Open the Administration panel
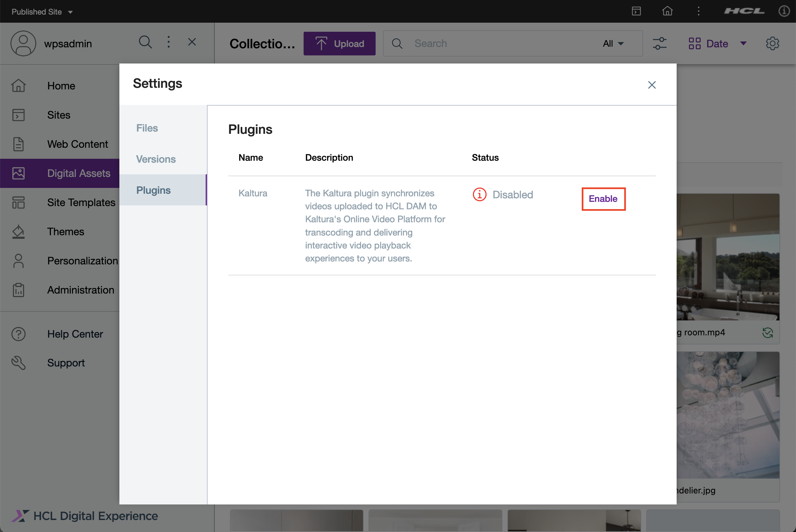796x532 pixels. [80, 290]
